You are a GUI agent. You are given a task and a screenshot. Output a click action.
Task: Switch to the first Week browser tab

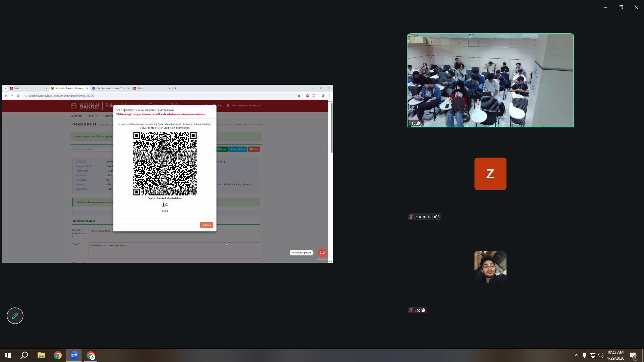tap(29, 88)
